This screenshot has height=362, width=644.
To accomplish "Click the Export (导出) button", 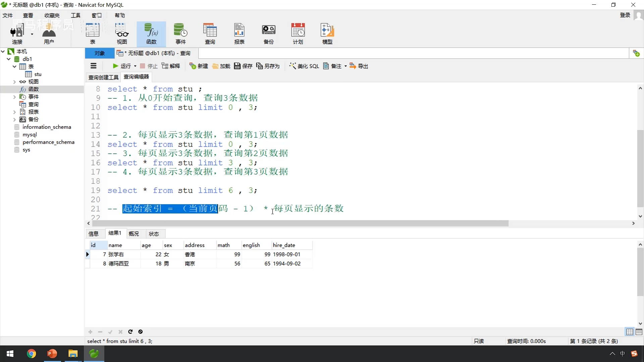I will [x=359, y=66].
